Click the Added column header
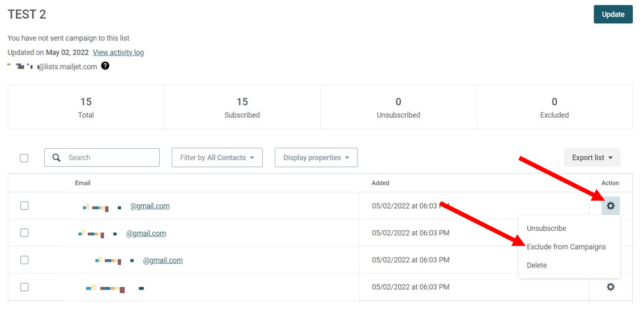Viewport: 644px width, 310px height. coord(380,183)
